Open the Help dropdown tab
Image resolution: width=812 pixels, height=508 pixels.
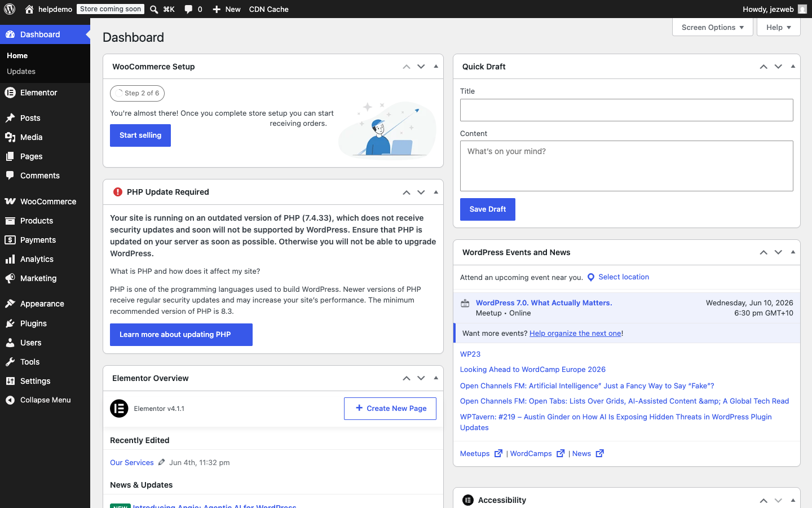pos(779,27)
